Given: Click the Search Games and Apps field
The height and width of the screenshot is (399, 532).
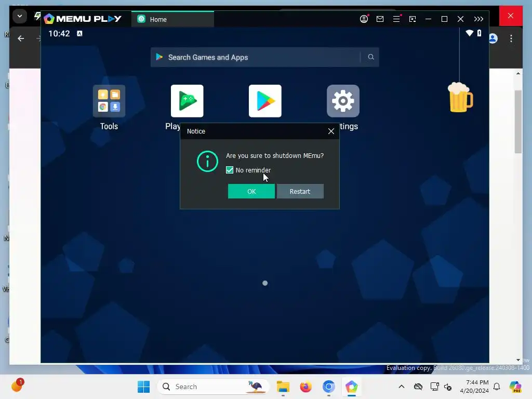Looking at the screenshot, I should [264, 57].
